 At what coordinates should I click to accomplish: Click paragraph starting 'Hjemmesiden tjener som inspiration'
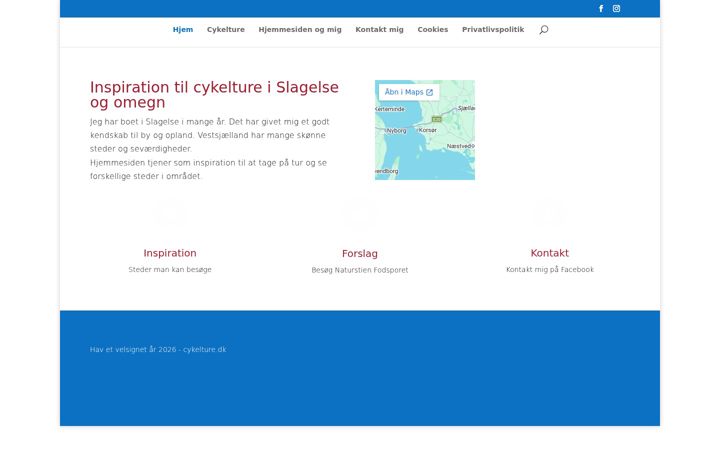[208, 169]
